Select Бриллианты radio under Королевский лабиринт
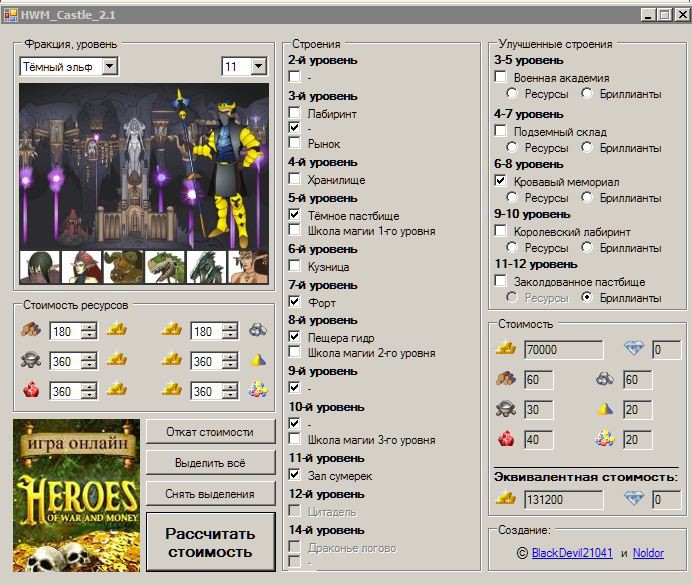 (587, 247)
